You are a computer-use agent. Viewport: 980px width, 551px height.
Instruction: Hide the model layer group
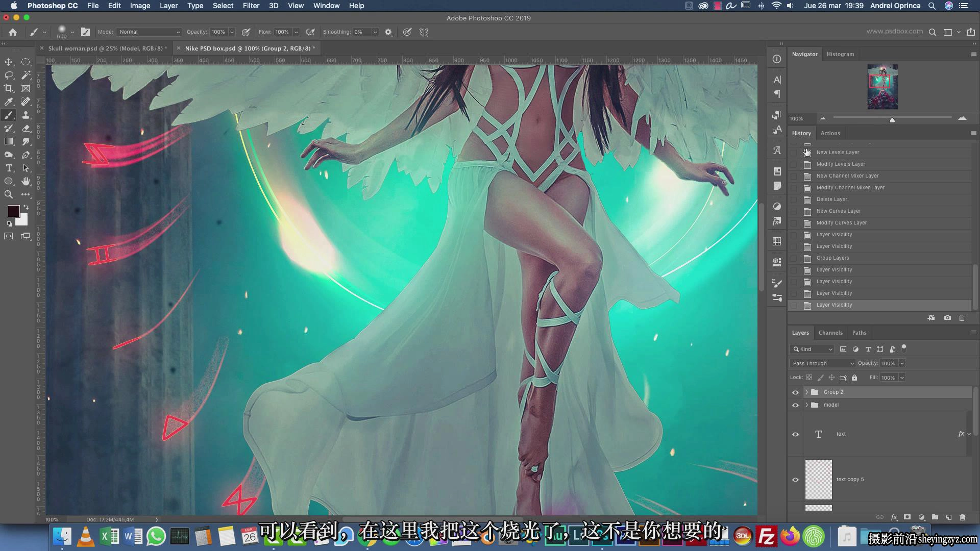pos(795,405)
